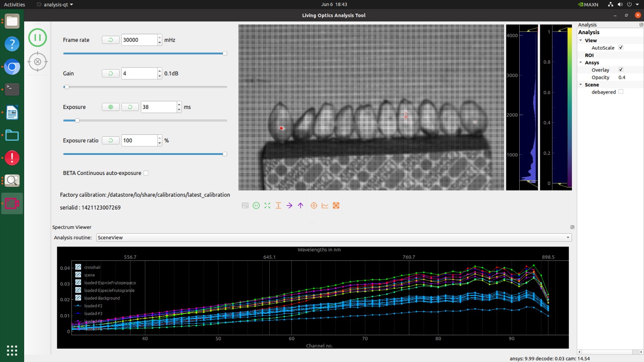Uncheck the AutoScale option
The image size is (644, 362).
click(621, 47)
